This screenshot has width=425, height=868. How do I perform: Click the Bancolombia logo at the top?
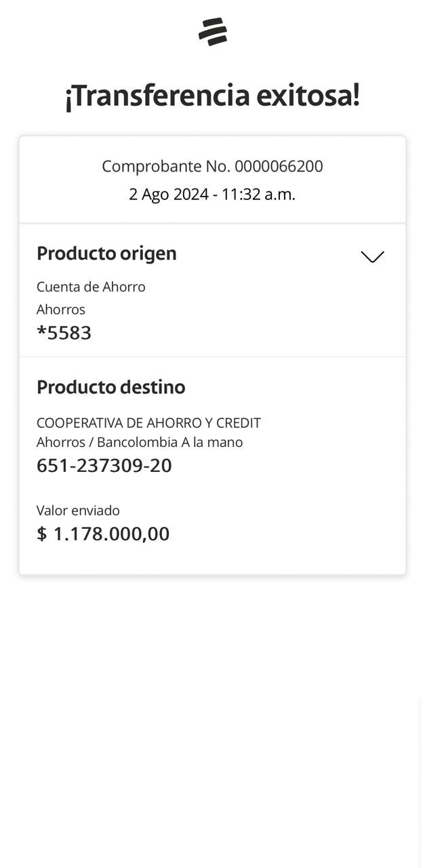213,32
